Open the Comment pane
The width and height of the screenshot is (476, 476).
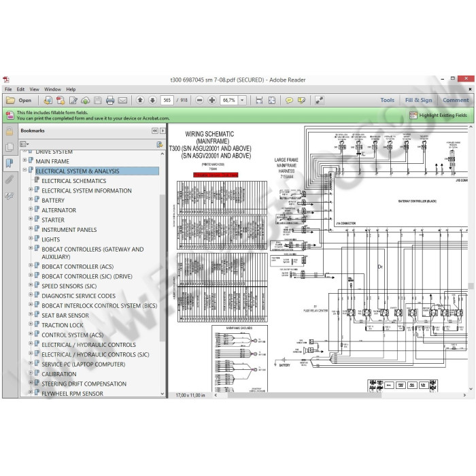[456, 100]
